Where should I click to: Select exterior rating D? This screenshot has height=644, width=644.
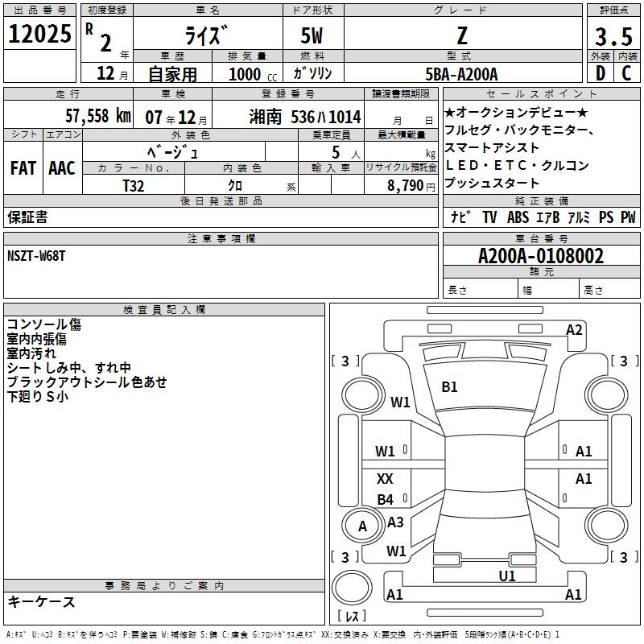click(601, 73)
